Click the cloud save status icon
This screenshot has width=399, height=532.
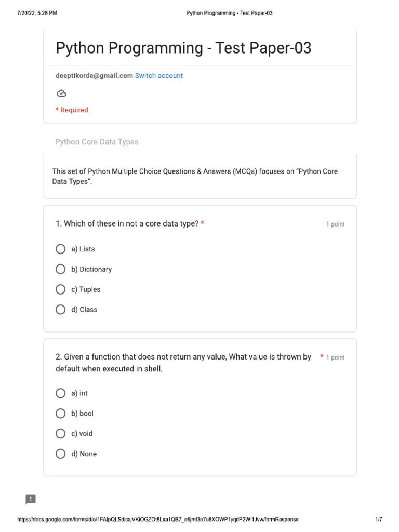[x=61, y=94]
